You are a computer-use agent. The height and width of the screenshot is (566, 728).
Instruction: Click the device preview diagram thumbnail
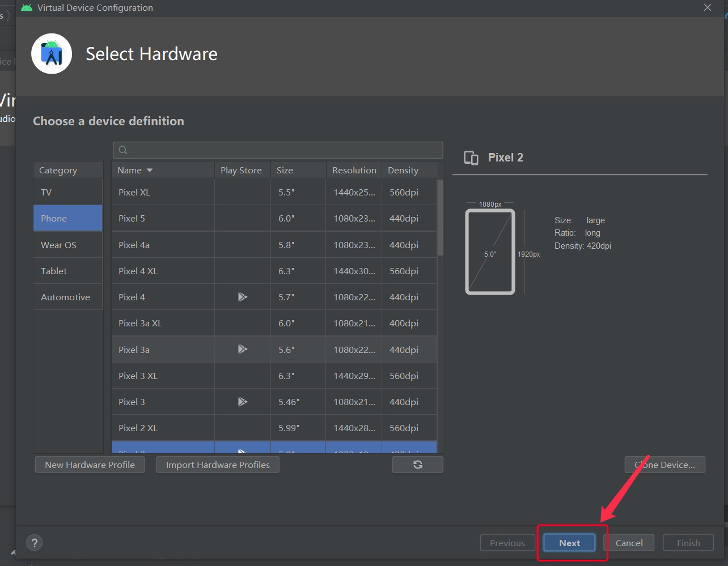[490, 252]
